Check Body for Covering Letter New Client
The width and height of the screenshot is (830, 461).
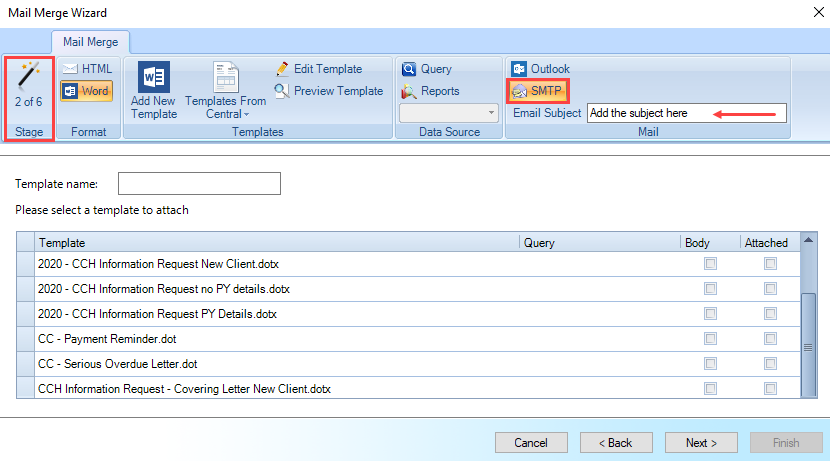pos(710,388)
